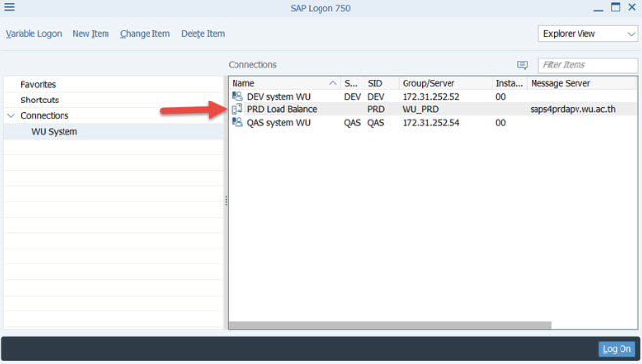Screen dimensions: 642x364
Task: Click the horizontal scrollbar of the connections list
Action: click(390, 325)
